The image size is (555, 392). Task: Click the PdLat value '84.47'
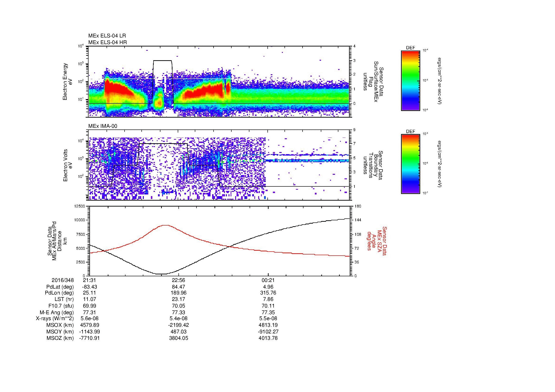[x=178, y=287]
